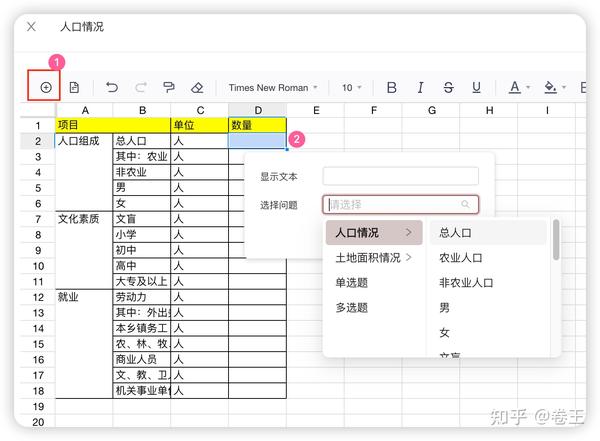This screenshot has height=441, width=600.
Task: Click the 单位 header cell
Action: [199, 125]
